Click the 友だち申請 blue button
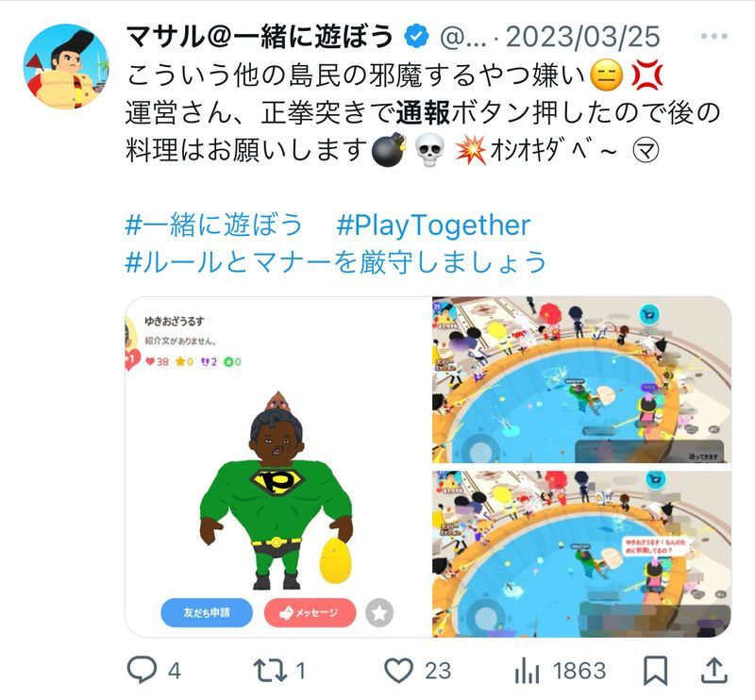 tap(207, 612)
